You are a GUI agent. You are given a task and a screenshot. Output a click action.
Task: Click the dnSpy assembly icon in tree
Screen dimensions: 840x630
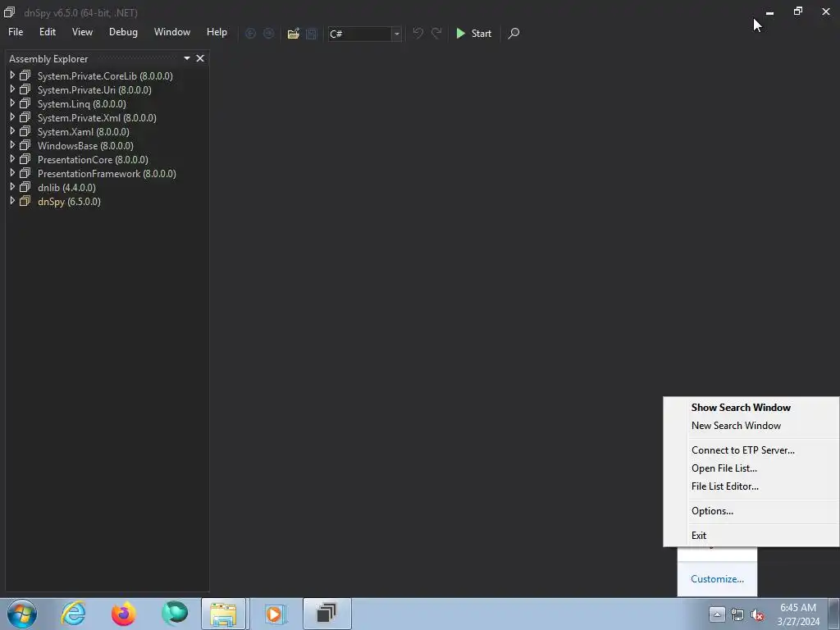click(x=25, y=201)
